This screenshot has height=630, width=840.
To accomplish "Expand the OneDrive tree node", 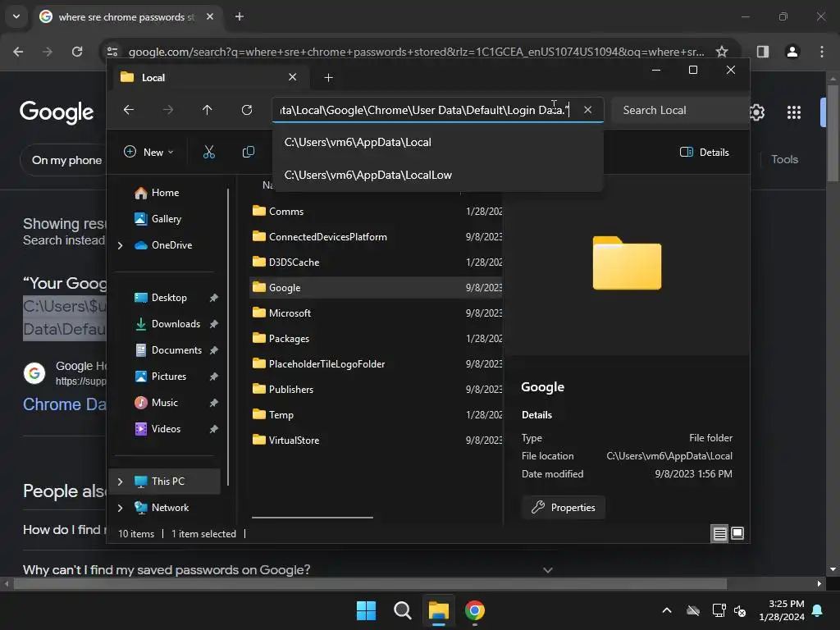I will (121, 245).
